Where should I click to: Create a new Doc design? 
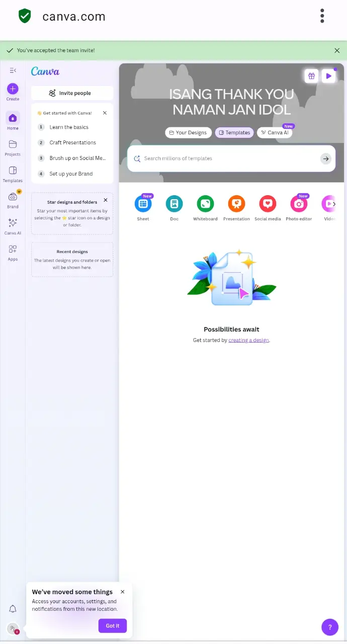pos(174,208)
